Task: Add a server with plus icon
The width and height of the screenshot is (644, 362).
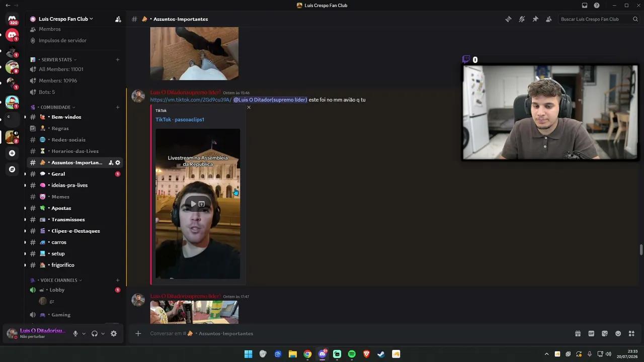Action: pyautogui.click(x=12, y=153)
